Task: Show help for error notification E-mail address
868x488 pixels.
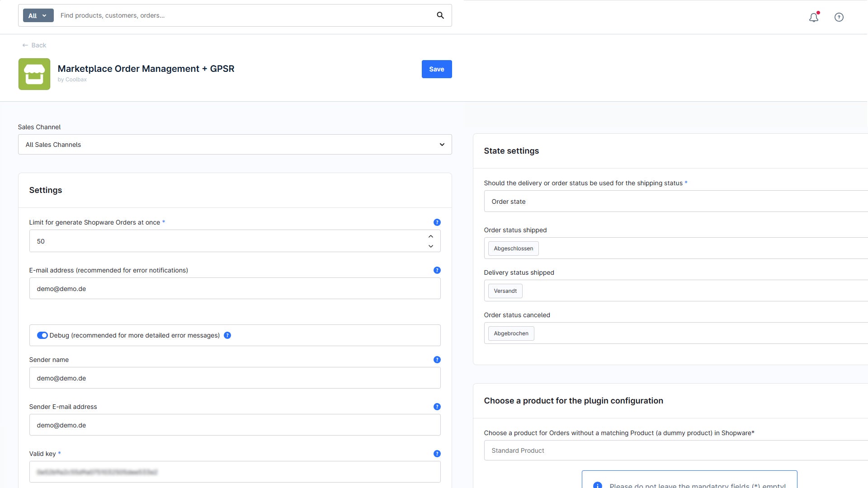Action: tap(437, 270)
